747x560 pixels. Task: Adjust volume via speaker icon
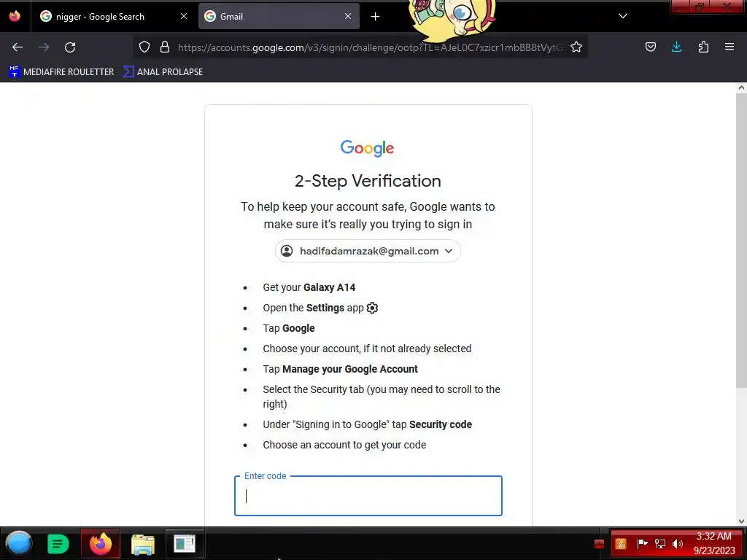678,543
